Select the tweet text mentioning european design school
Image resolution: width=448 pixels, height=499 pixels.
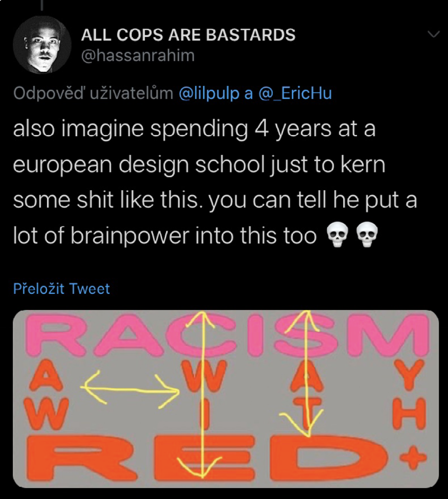pos(215,182)
